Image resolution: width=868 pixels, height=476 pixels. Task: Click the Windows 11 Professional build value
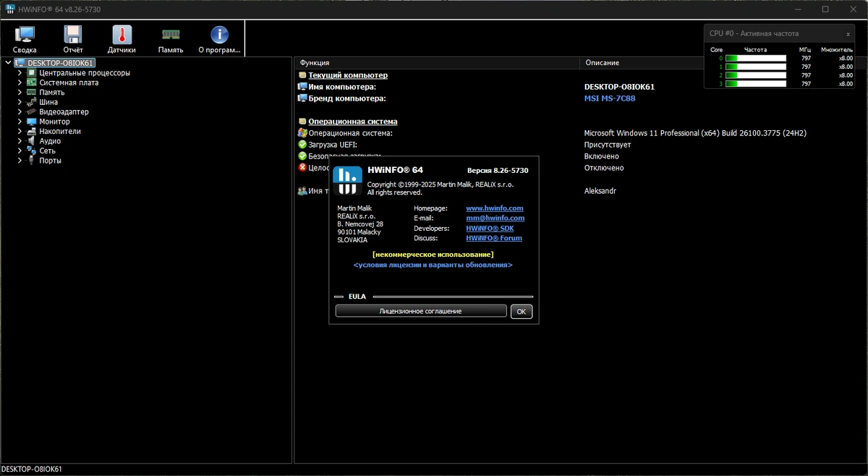point(695,133)
